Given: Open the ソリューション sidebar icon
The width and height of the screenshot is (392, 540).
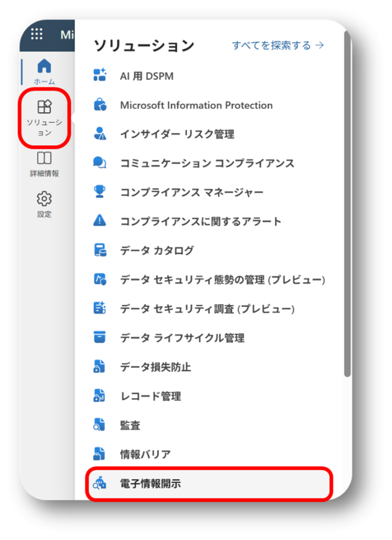Looking at the screenshot, I should (44, 108).
